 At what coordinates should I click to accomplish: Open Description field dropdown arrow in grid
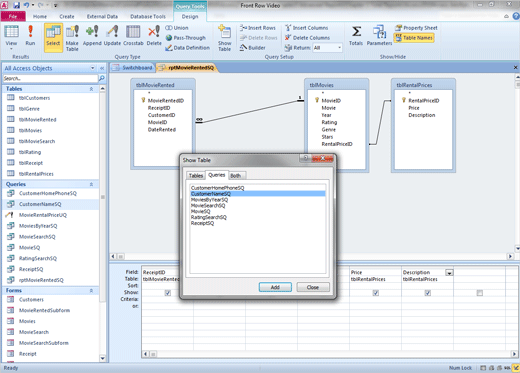pyautogui.click(x=449, y=273)
